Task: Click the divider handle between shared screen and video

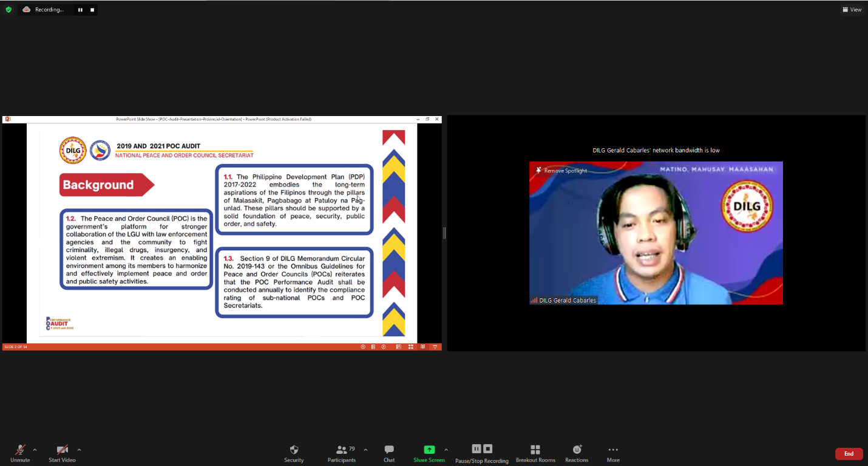Action: pyautogui.click(x=444, y=233)
